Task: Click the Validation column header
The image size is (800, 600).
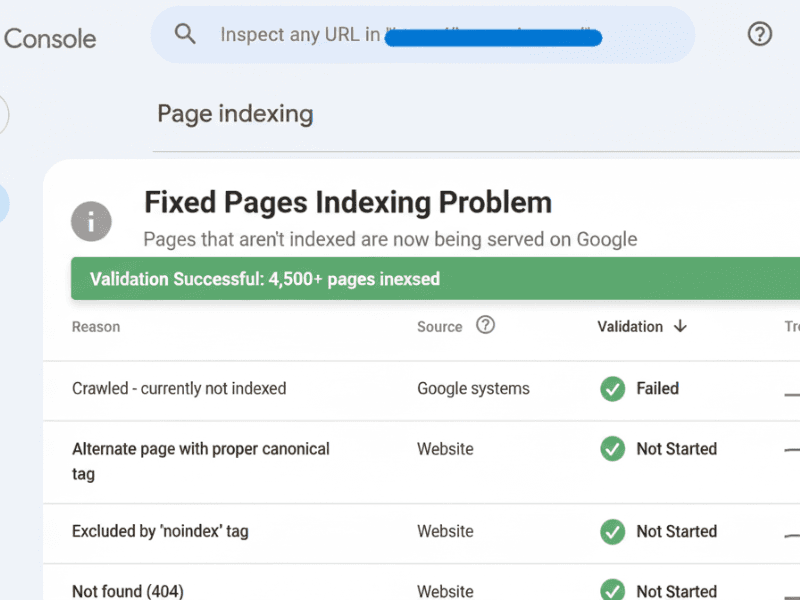Action: (630, 327)
